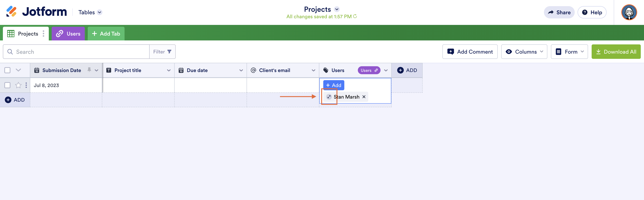Click the pin icon on Submission Date
This screenshot has height=200, width=644.
coord(89,70)
